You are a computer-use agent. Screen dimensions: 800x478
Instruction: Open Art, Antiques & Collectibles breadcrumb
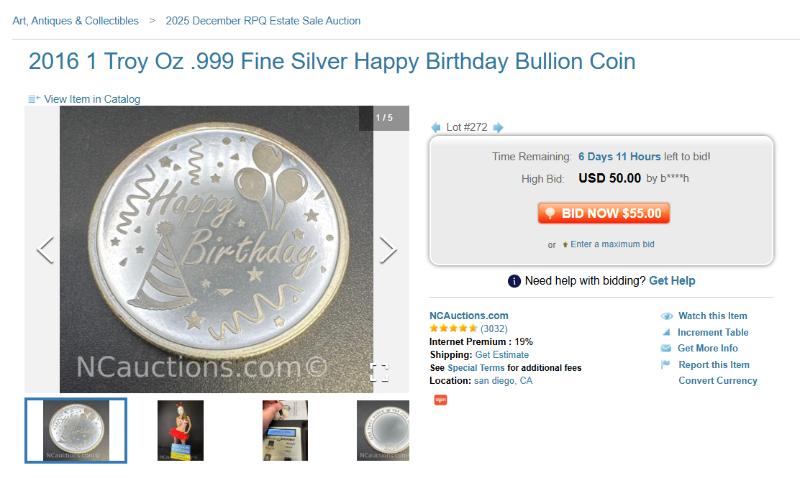point(76,20)
